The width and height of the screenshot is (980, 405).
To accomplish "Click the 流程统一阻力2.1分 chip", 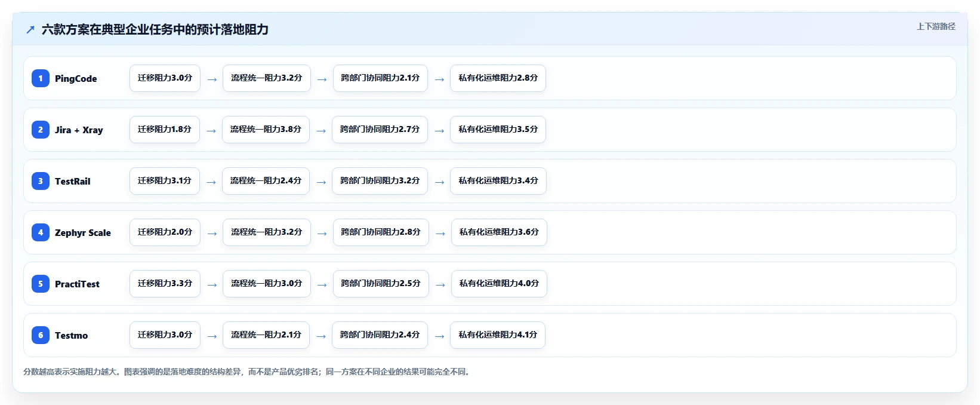I will coord(266,335).
